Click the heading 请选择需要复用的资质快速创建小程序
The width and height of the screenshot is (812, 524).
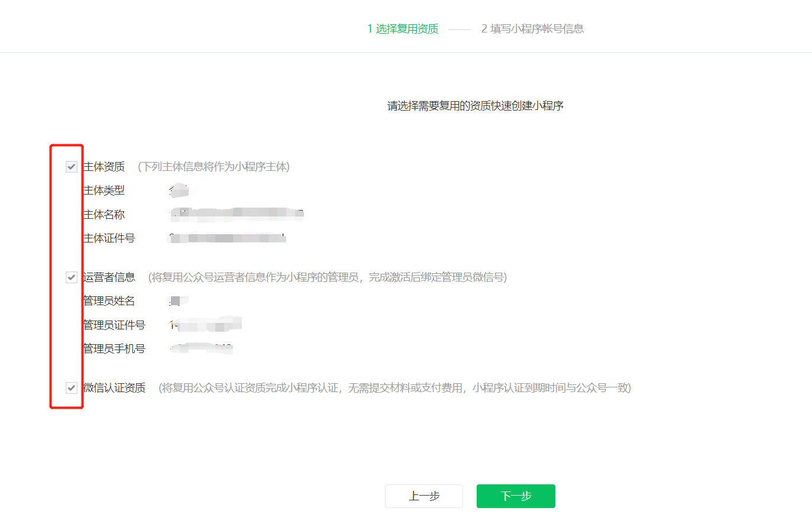(x=475, y=106)
